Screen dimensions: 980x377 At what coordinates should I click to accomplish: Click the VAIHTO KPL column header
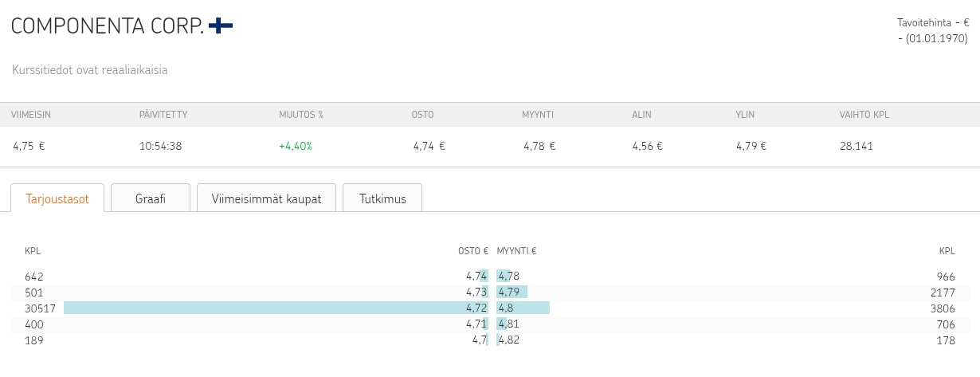(x=864, y=115)
